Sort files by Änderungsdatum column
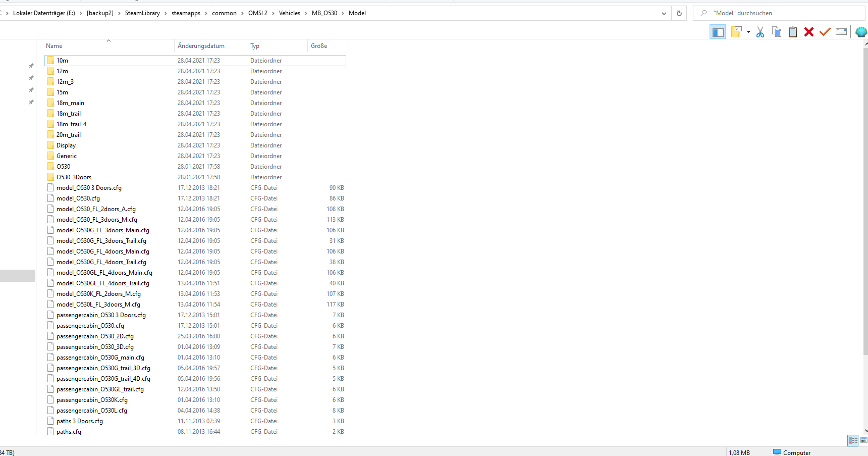This screenshot has height=456, width=868. [201, 46]
